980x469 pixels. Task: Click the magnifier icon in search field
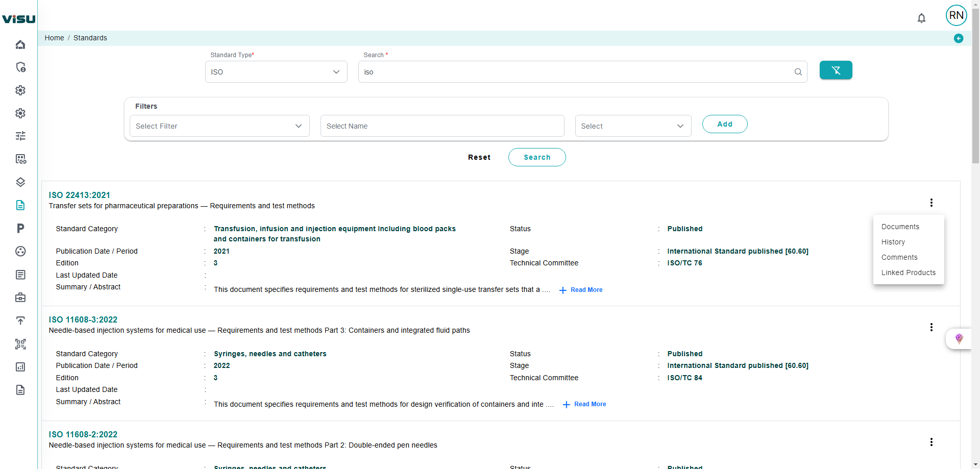798,72
